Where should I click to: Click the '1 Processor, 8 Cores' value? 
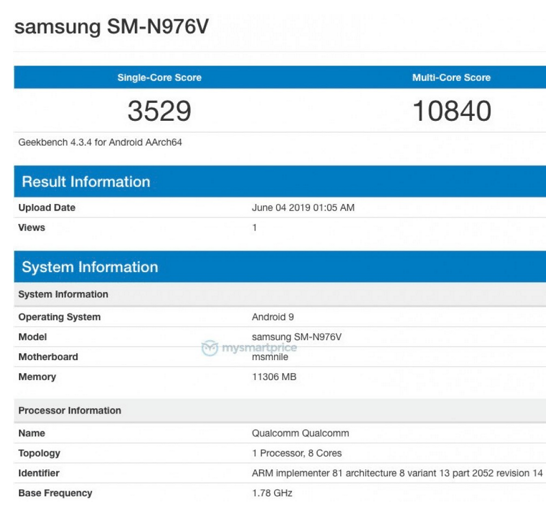coord(297,453)
